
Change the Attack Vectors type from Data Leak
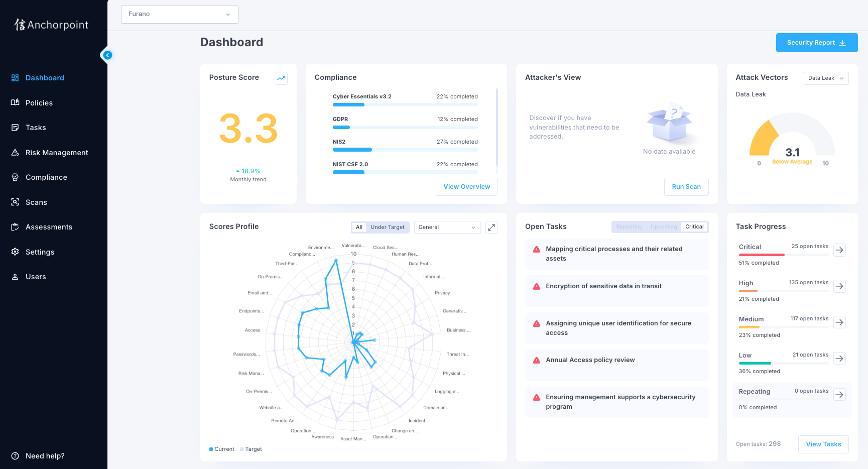click(x=826, y=78)
